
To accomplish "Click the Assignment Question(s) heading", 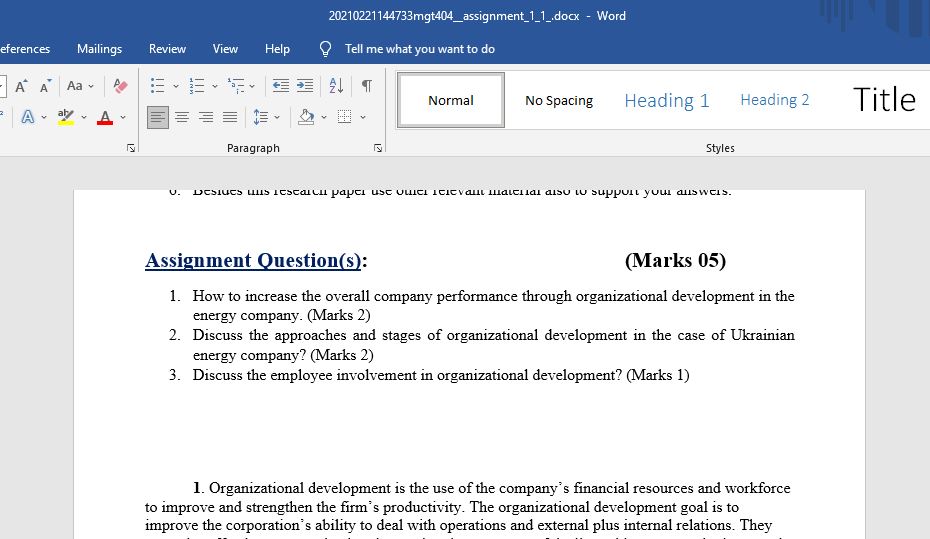I will [256, 260].
